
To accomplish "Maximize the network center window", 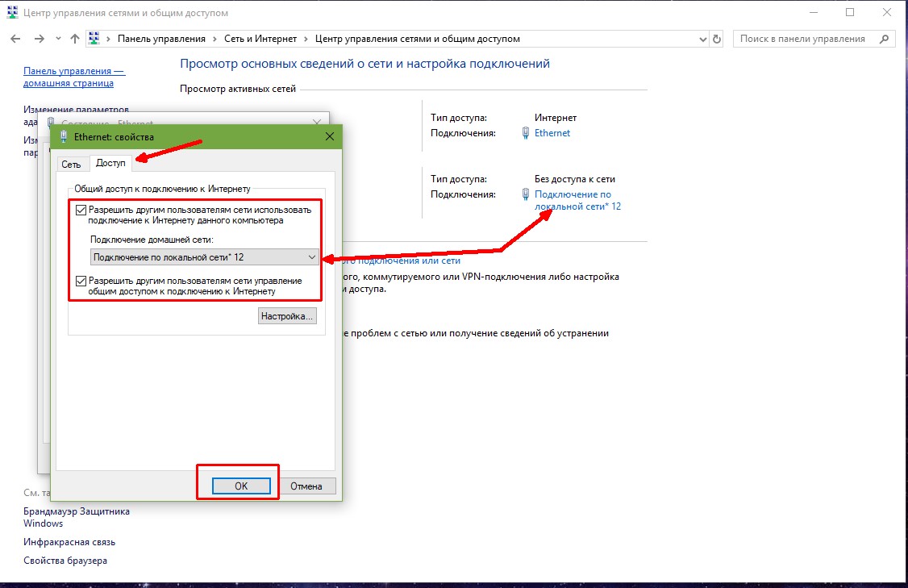I will tap(850, 12).
